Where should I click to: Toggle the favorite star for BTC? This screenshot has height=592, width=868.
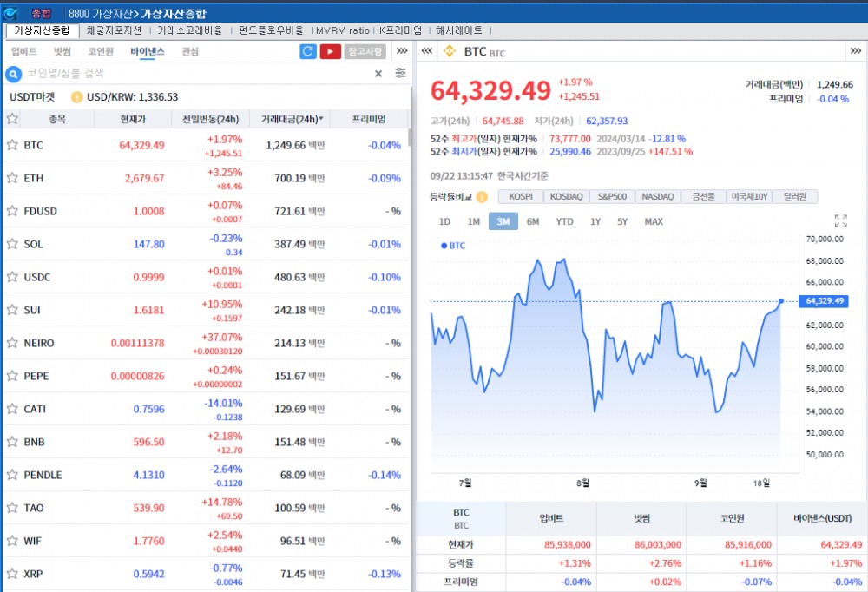[13, 145]
